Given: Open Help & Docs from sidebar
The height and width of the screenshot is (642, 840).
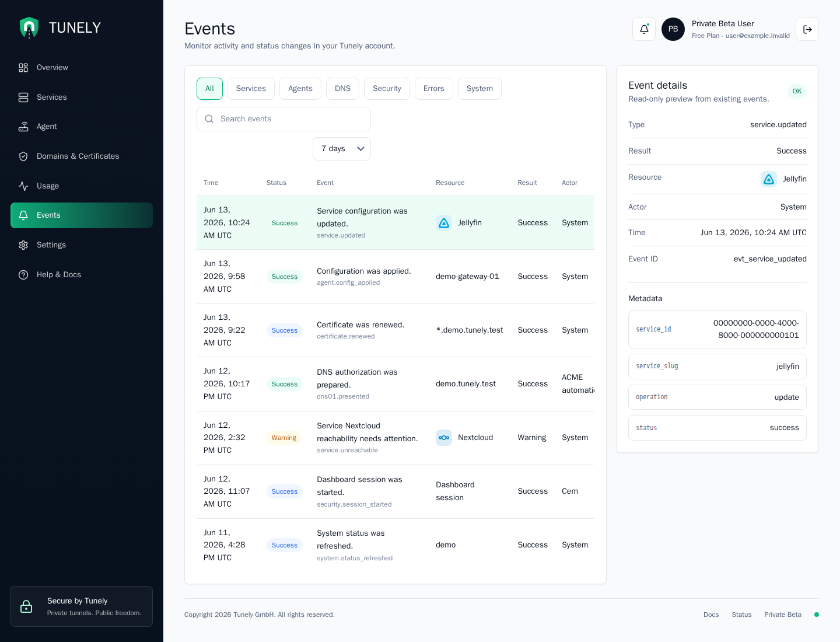Looking at the screenshot, I should [82, 275].
